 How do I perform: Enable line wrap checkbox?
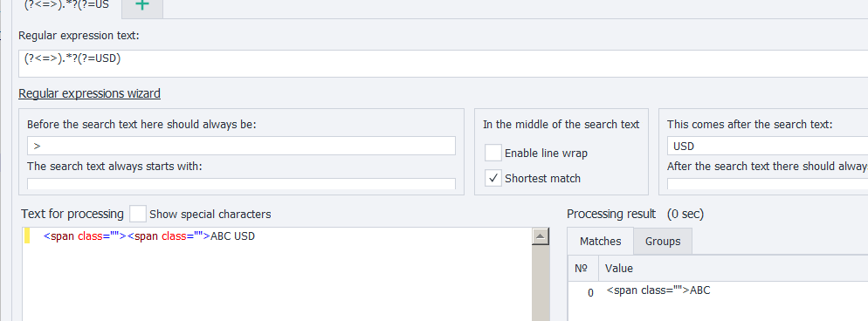tap(493, 153)
